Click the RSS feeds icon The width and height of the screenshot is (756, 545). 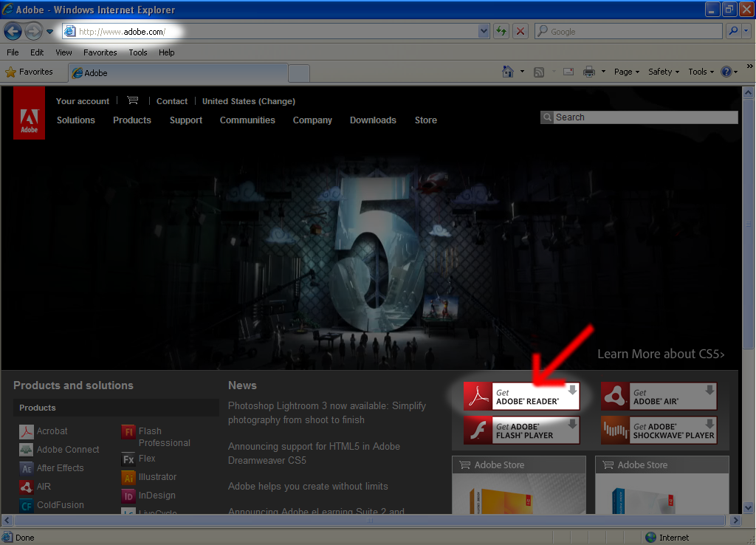(x=539, y=72)
